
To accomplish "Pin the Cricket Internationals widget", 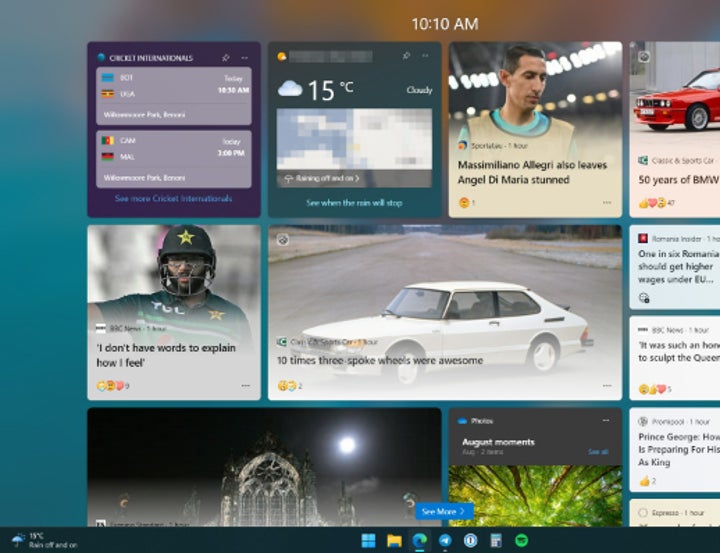I will point(227,58).
